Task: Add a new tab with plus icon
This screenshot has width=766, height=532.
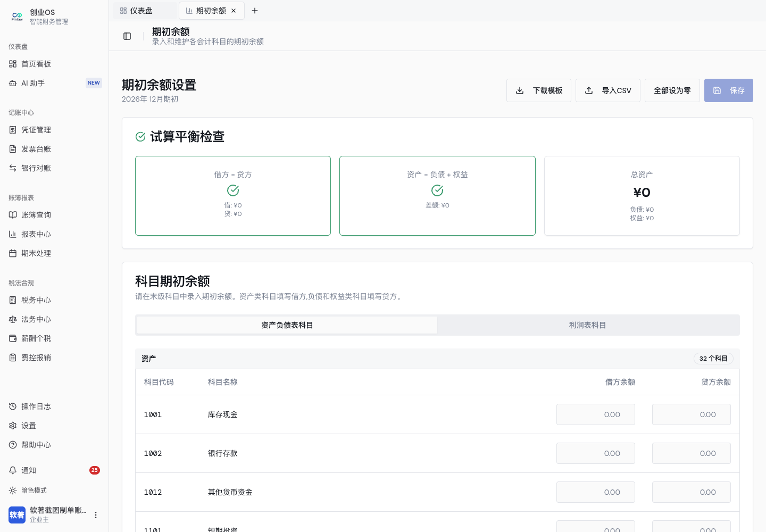Action: [255, 11]
